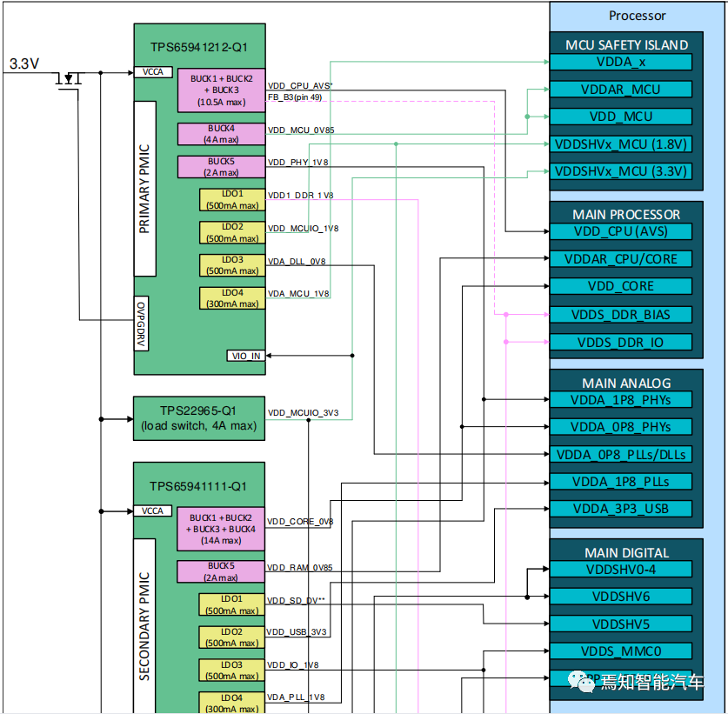Click the OVPGDRV block
The height and width of the screenshot is (714, 728).
141,322
